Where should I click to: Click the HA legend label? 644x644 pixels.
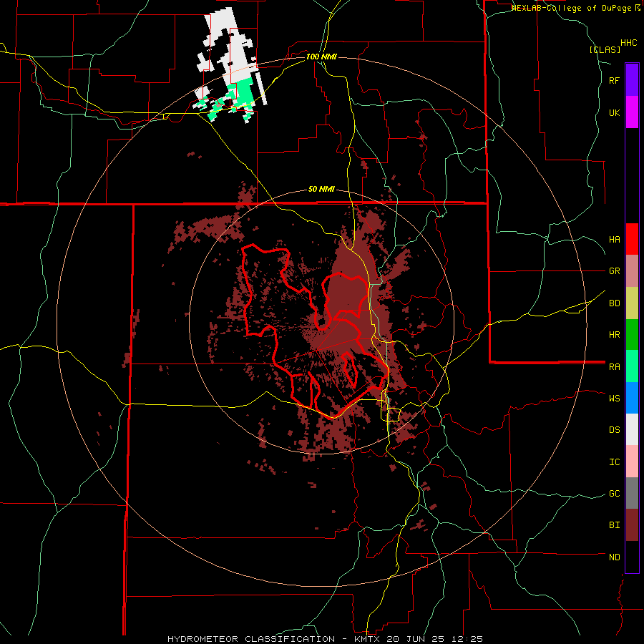point(614,239)
